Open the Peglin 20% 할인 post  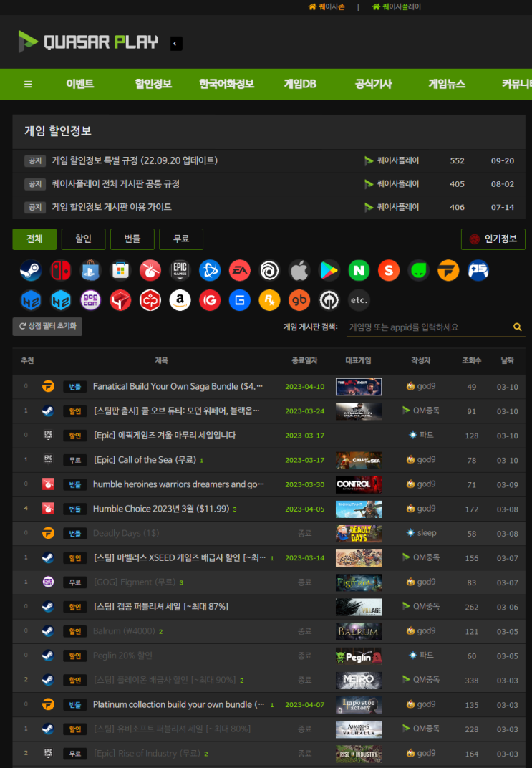point(122,656)
